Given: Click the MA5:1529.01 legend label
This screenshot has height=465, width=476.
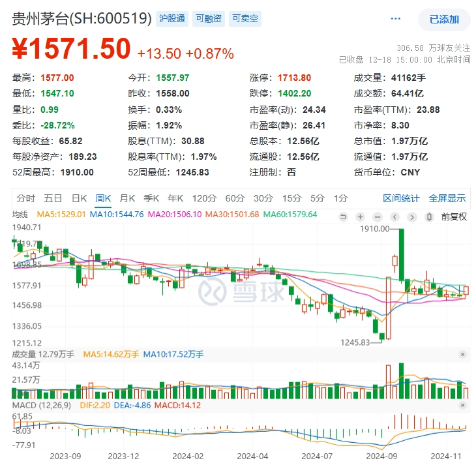Looking at the screenshot, I should (x=61, y=215).
